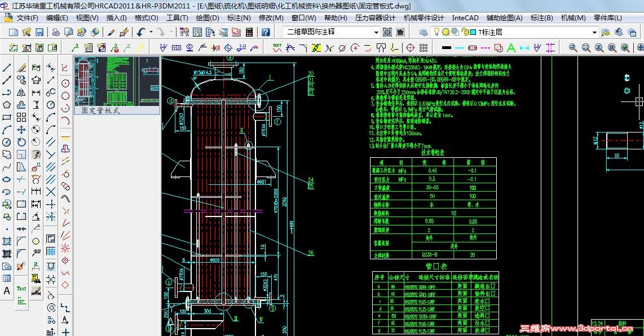
Task: Click the green letter A text icon
Action: point(511,48)
